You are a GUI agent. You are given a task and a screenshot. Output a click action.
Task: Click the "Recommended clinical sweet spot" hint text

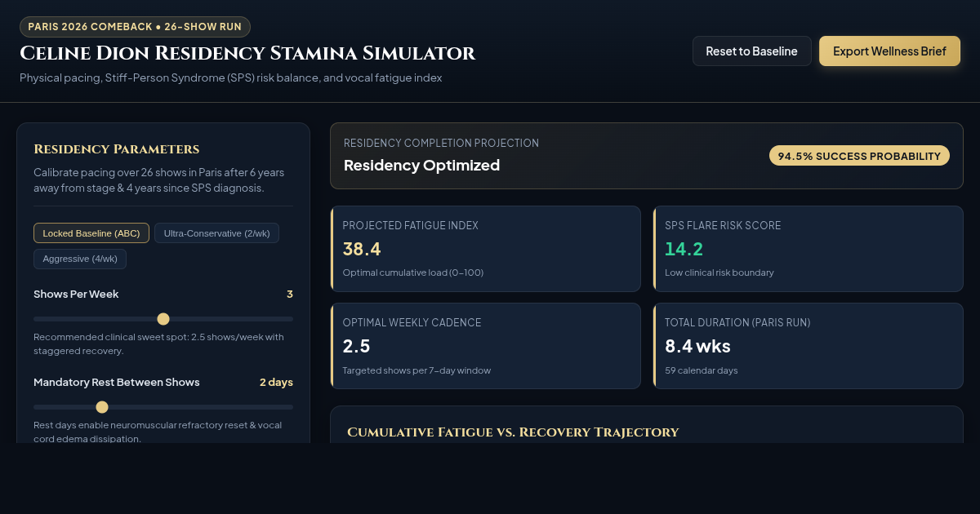pos(159,343)
